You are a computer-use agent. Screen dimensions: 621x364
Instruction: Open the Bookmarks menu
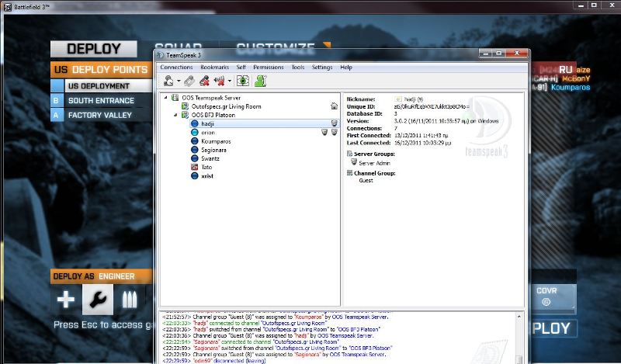coord(215,68)
